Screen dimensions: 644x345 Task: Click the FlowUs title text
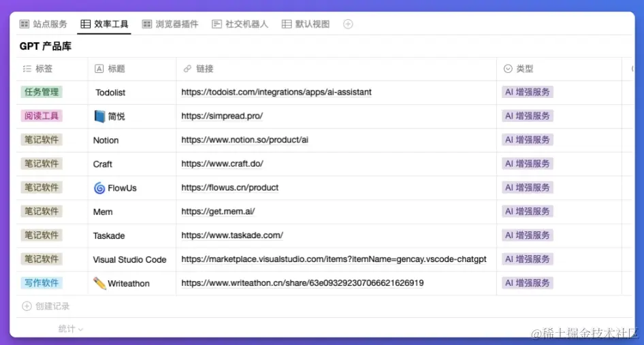[122, 188]
